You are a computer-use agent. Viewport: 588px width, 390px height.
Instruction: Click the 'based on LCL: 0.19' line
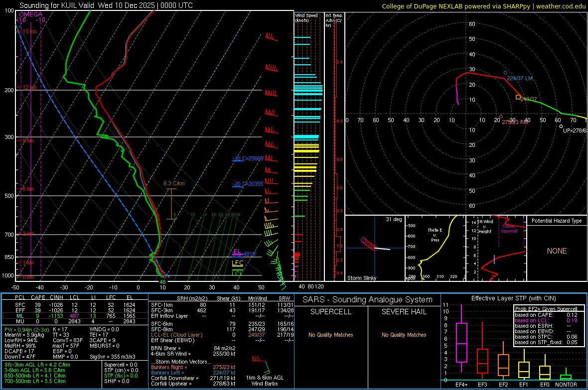pyautogui.click(x=546, y=320)
